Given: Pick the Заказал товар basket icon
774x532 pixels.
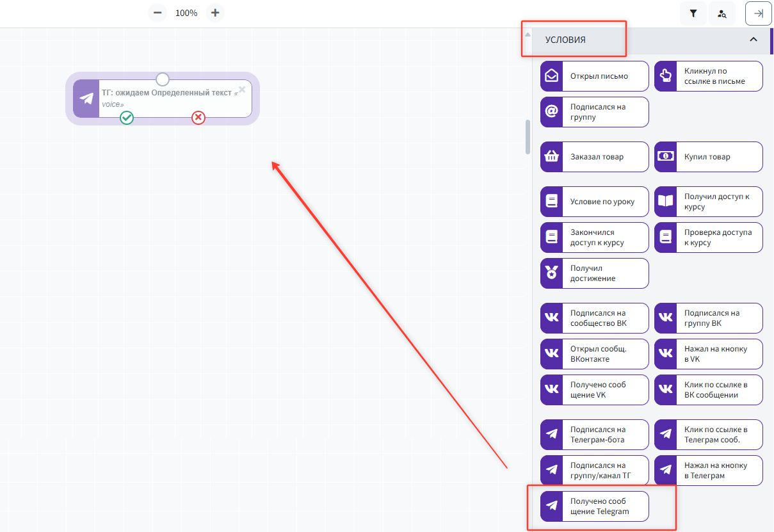Looking at the screenshot, I should point(551,157).
